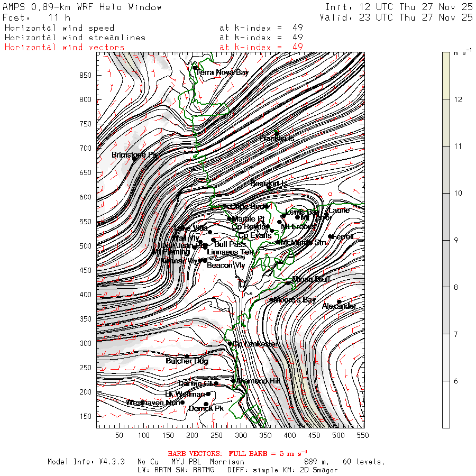Click the color bar segment between 7 and 8

pos(446,310)
